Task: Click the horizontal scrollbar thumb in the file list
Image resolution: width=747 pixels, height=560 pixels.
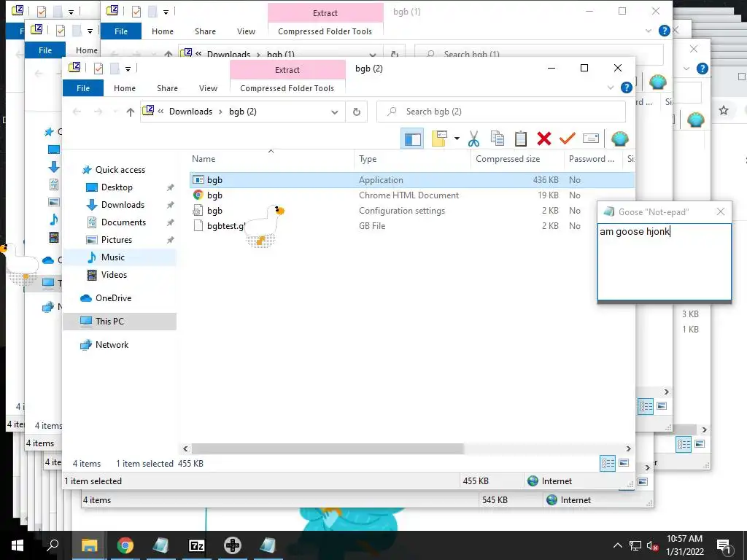Action: pyautogui.click(x=328, y=448)
